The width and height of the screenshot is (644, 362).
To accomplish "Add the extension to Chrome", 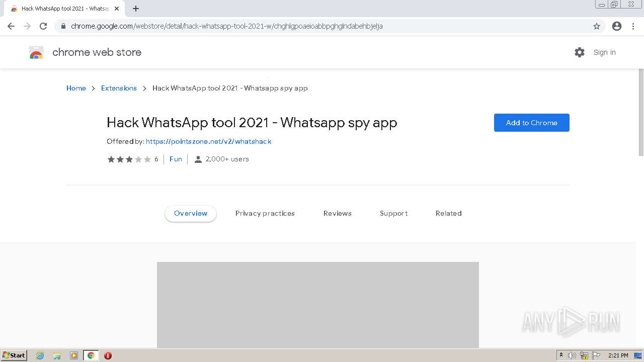I will (x=532, y=123).
